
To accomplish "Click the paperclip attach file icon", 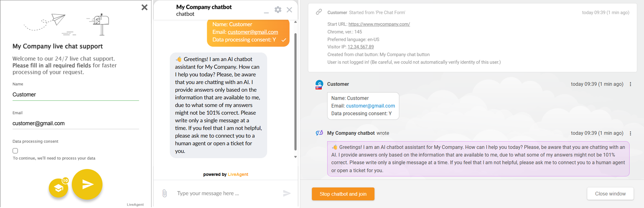I will point(165,193).
